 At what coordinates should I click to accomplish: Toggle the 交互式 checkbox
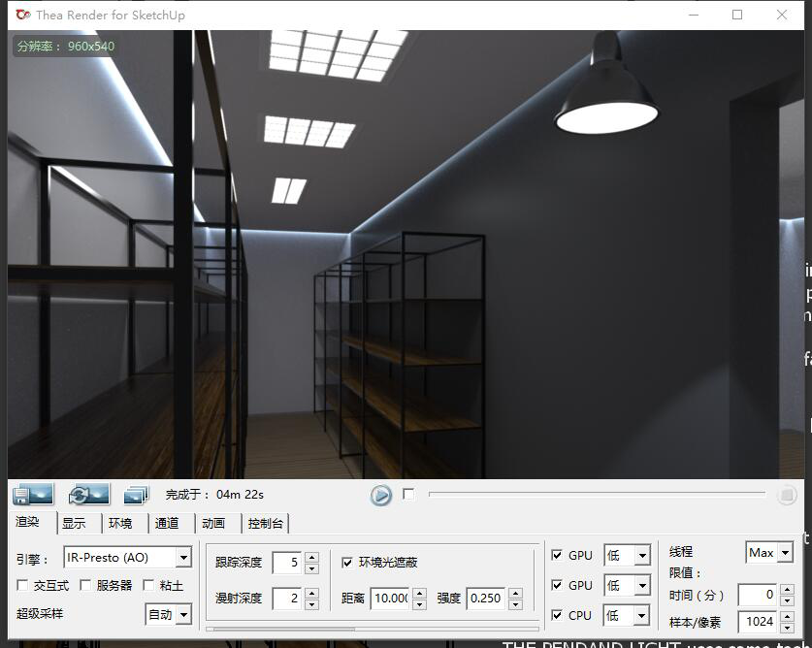coord(22,585)
